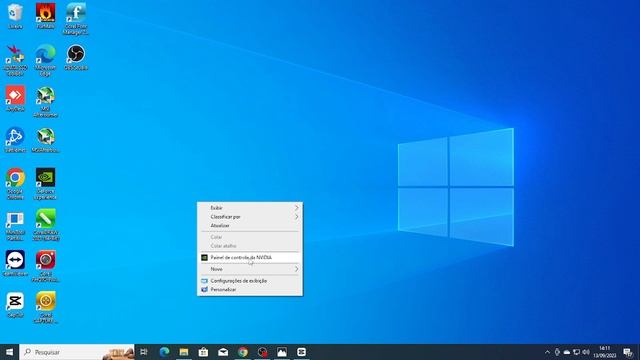Choose Atualizar in the context menu
Viewport: 640px width, 360px height.
250,225
